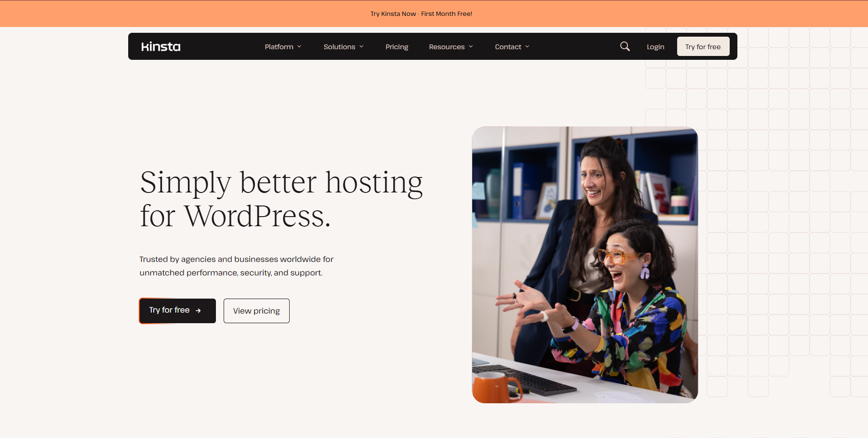
Task: Open the Platform menu label
Action: click(279, 47)
